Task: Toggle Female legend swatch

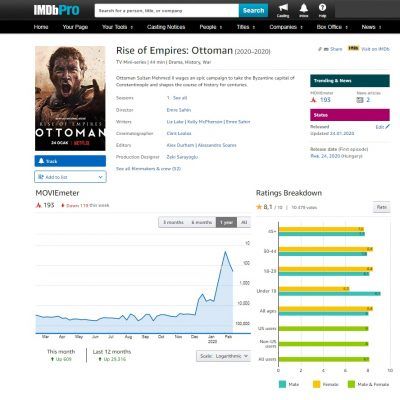Action: [x=316, y=384]
